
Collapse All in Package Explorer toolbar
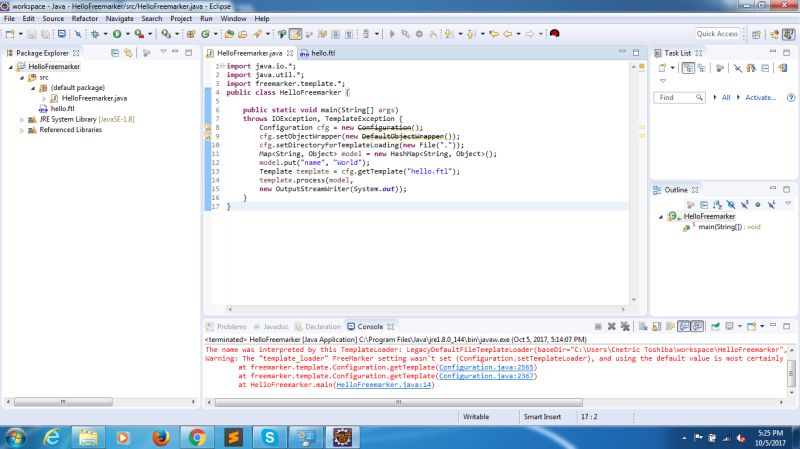115,53
